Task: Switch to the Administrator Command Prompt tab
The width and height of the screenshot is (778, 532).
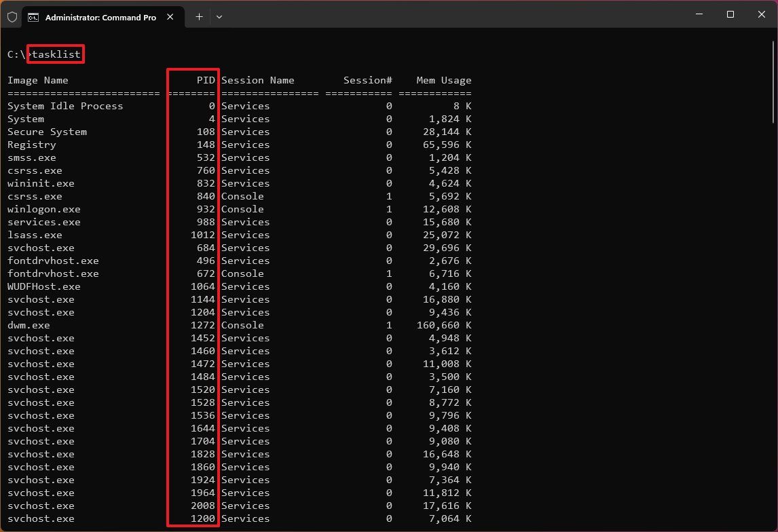Action: coord(102,16)
